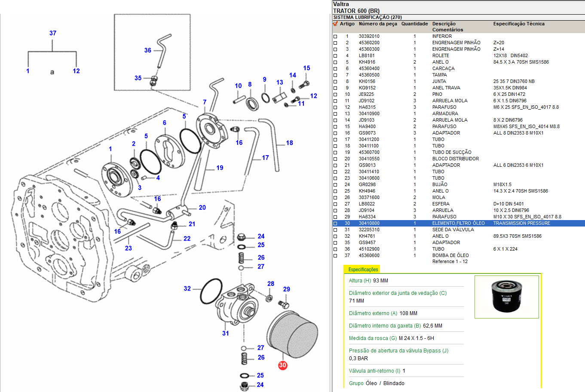The height and width of the screenshot is (392, 585).
Task: Open the Especificações tab
Action: point(363,269)
